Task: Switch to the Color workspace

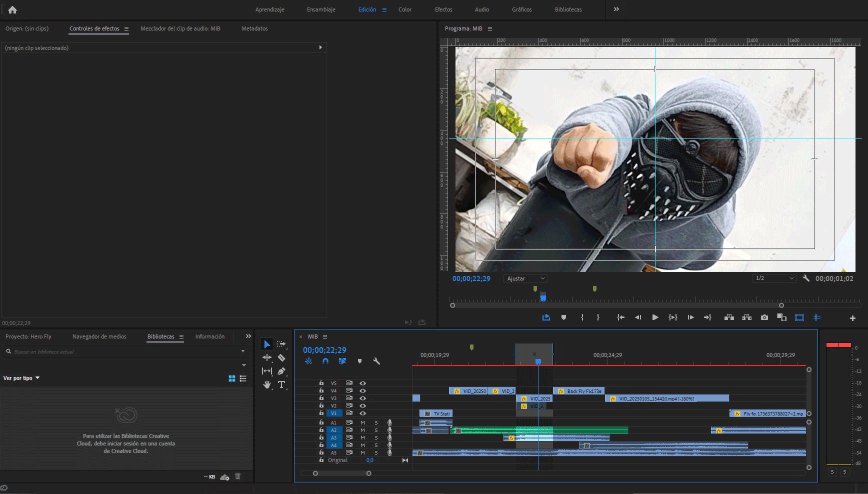Action: (x=404, y=9)
